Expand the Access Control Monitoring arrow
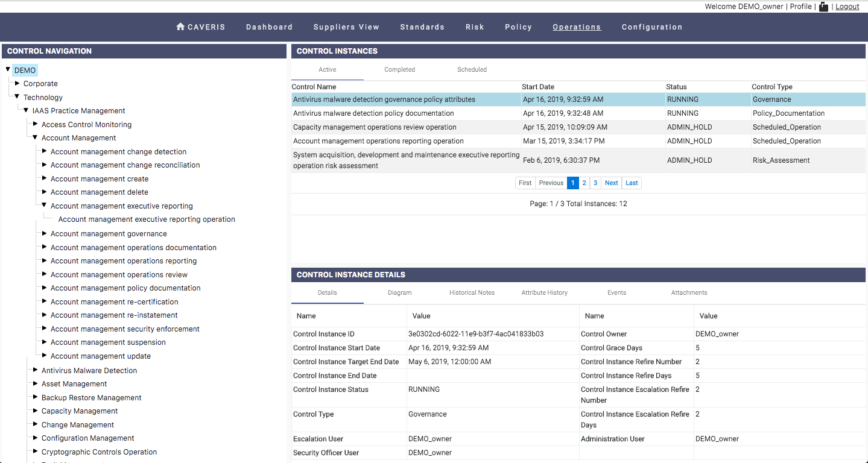This screenshot has width=868, height=463. 35,124
